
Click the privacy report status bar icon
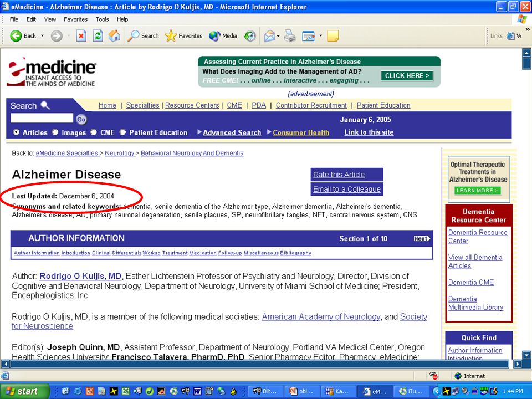click(x=433, y=376)
